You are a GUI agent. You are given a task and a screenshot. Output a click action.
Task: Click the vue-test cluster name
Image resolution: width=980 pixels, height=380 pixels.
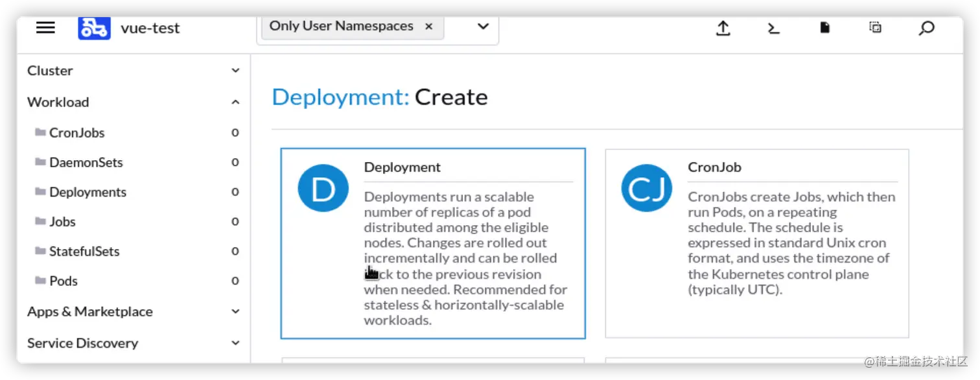click(150, 29)
